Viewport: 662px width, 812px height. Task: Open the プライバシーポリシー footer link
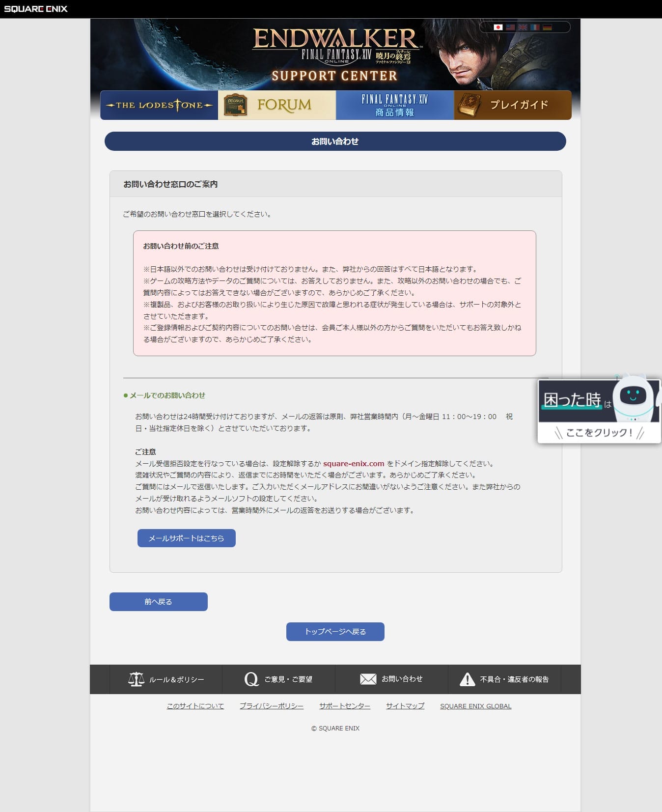click(x=271, y=706)
